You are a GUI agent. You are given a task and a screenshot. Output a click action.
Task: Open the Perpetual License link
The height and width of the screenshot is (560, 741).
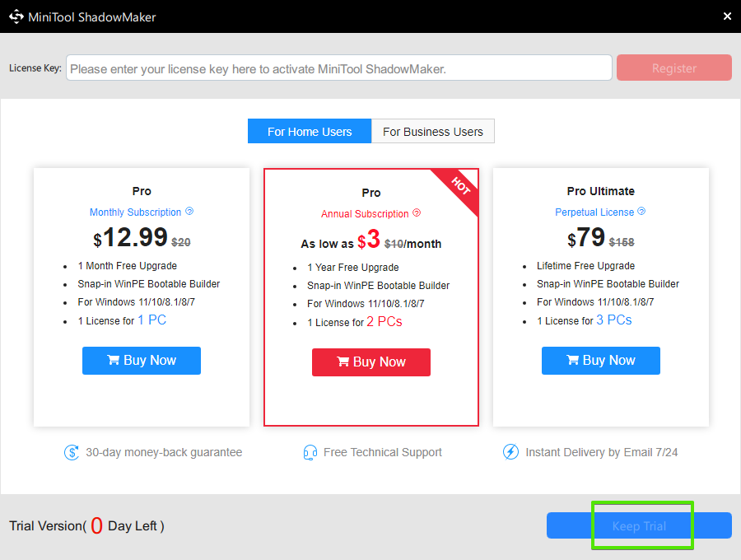coord(594,212)
